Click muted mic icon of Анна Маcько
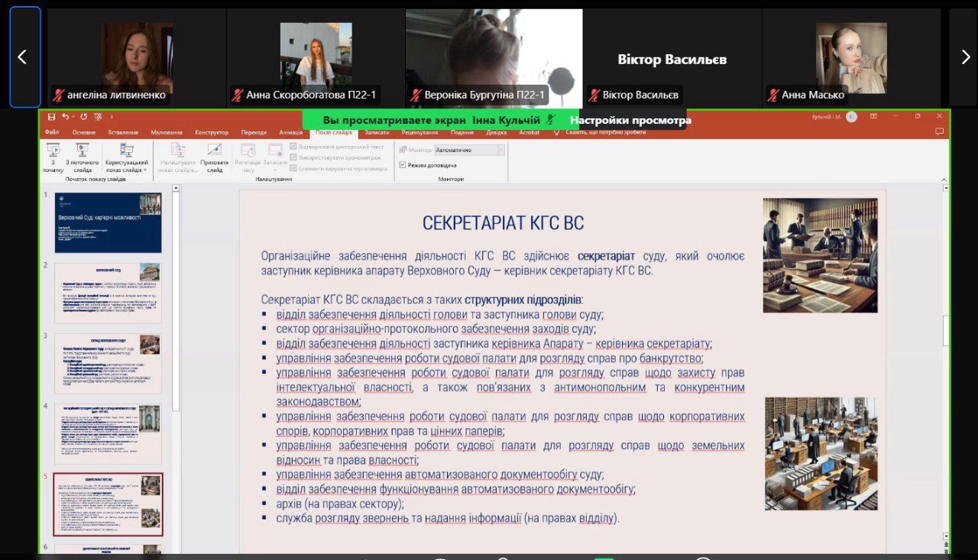 [773, 95]
